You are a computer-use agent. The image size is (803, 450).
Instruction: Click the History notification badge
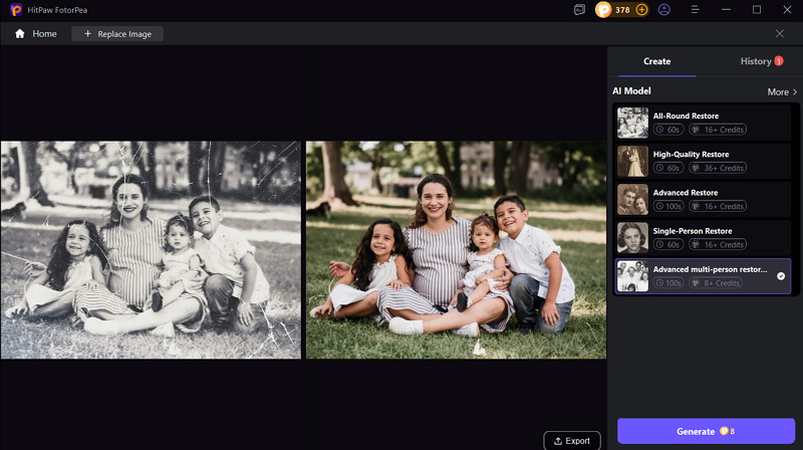click(x=778, y=61)
